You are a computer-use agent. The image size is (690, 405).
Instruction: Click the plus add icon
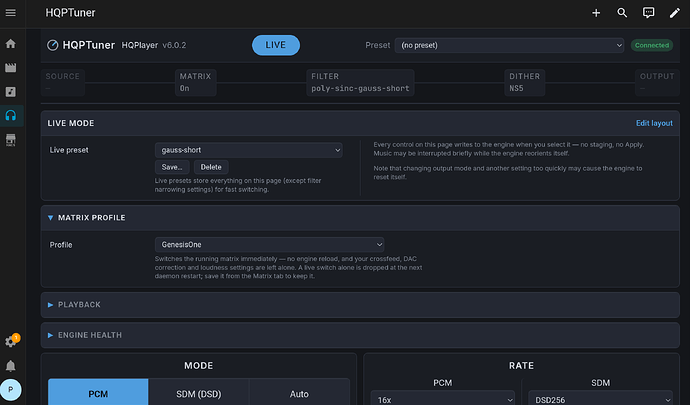(x=596, y=13)
